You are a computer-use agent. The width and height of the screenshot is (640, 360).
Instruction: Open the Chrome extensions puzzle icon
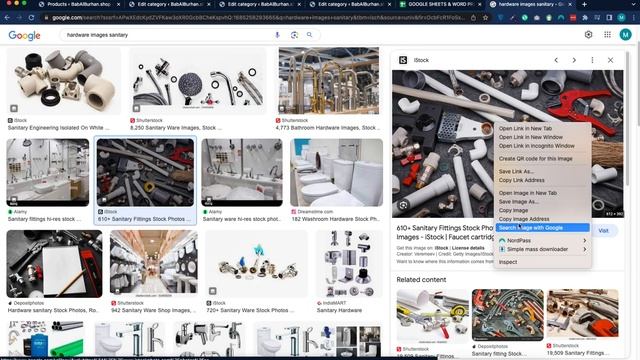pyautogui.click(x=585, y=18)
